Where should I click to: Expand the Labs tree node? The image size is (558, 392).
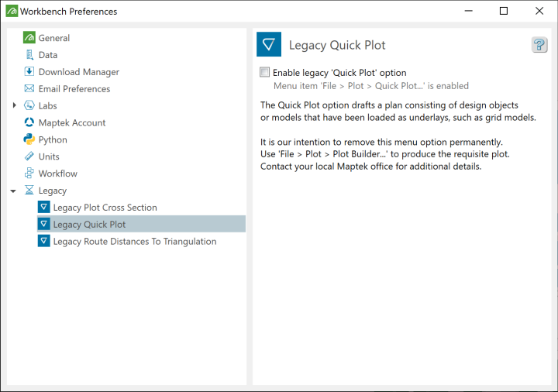pyautogui.click(x=14, y=105)
